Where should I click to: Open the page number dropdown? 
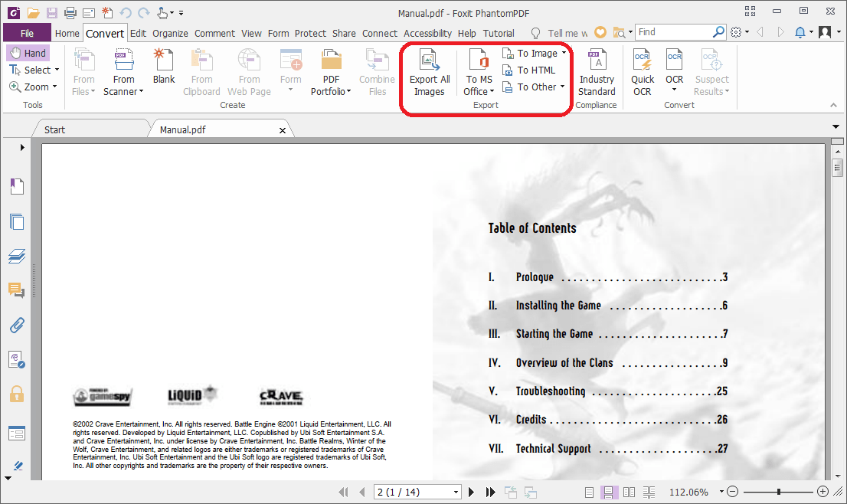[456, 492]
